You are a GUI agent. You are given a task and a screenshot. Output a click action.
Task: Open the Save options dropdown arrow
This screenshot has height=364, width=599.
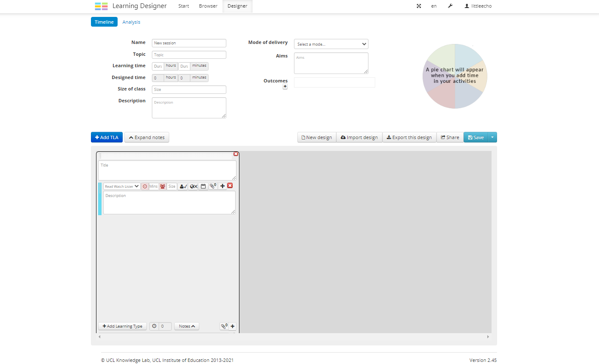tap(492, 137)
